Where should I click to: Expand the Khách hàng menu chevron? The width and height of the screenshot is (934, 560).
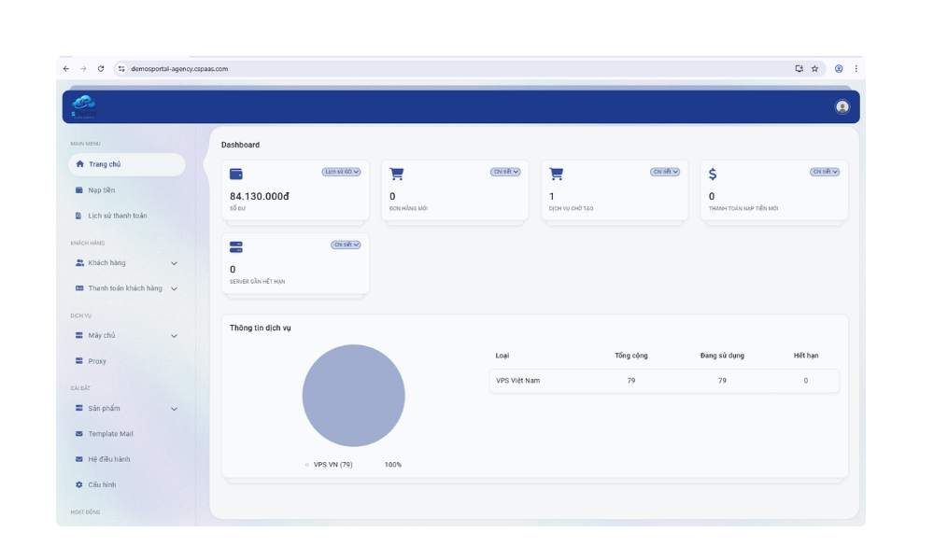[174, 263]
